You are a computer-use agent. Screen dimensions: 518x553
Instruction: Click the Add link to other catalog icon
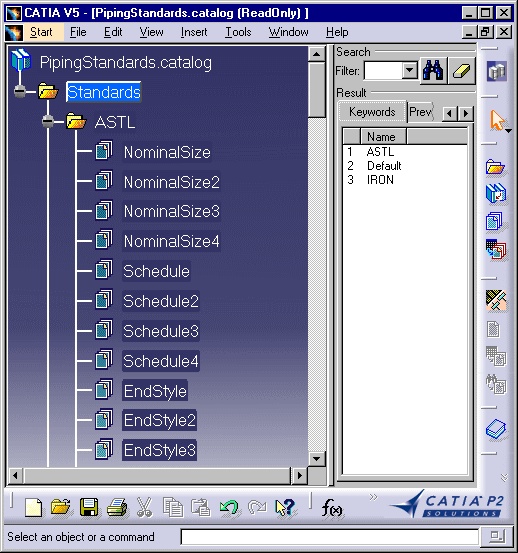tap(496, 193)
